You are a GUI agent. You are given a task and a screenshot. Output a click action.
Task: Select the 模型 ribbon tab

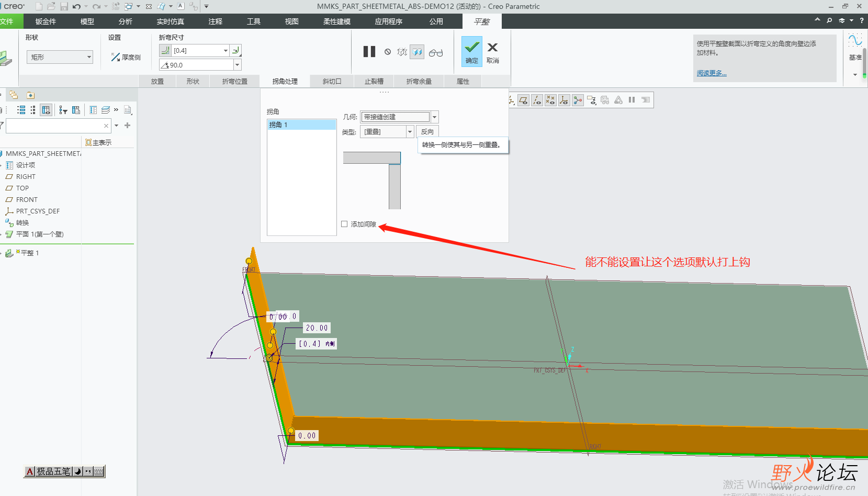(87, 21)
